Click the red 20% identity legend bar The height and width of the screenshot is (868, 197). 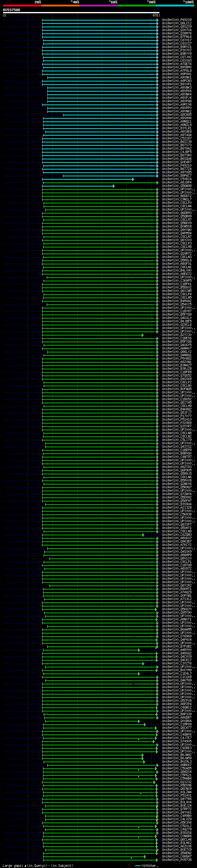pos(22,6)
